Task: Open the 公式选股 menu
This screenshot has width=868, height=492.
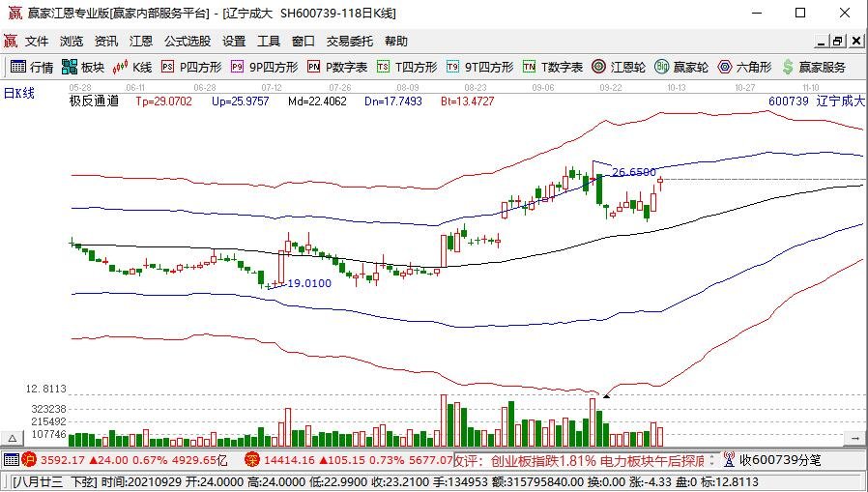Action: point(188,41)
